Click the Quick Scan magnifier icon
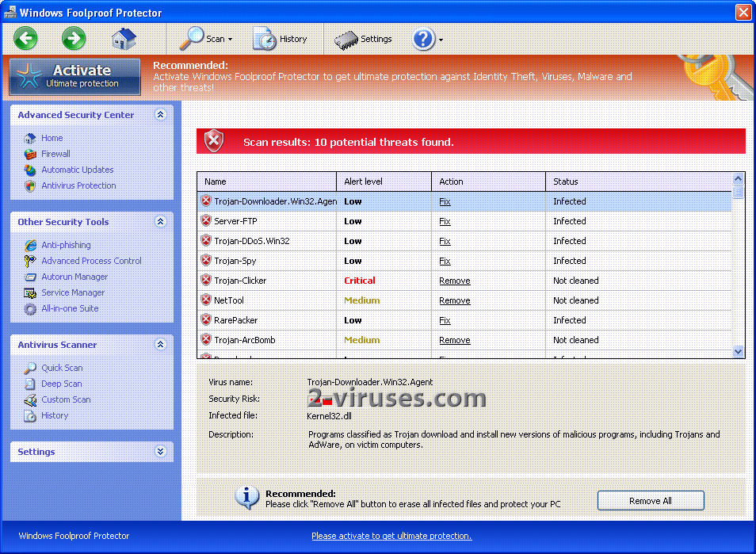The height and width of the screenshot is (554, 756). coord(30,369)
